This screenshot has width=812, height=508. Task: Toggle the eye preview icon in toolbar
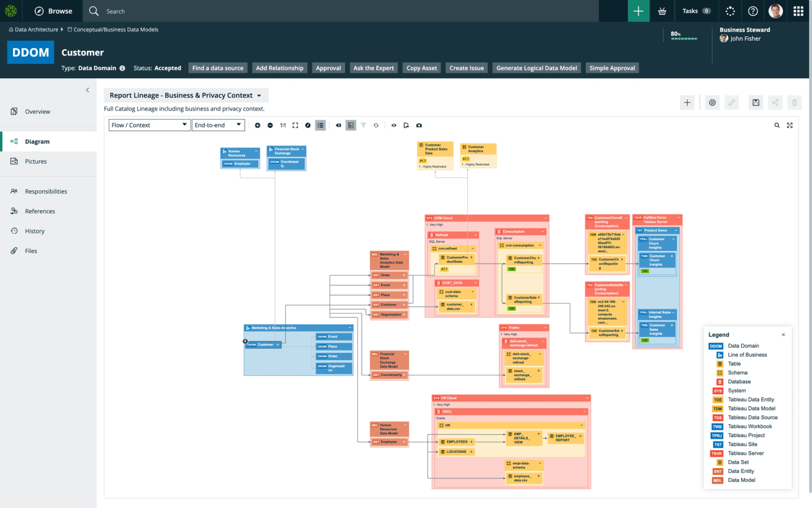(x=394, y=125)
